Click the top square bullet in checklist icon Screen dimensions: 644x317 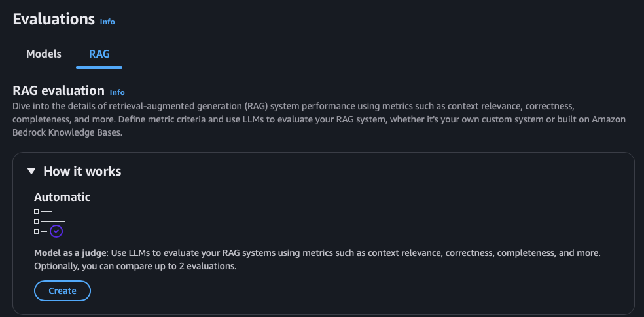[37, 212]
